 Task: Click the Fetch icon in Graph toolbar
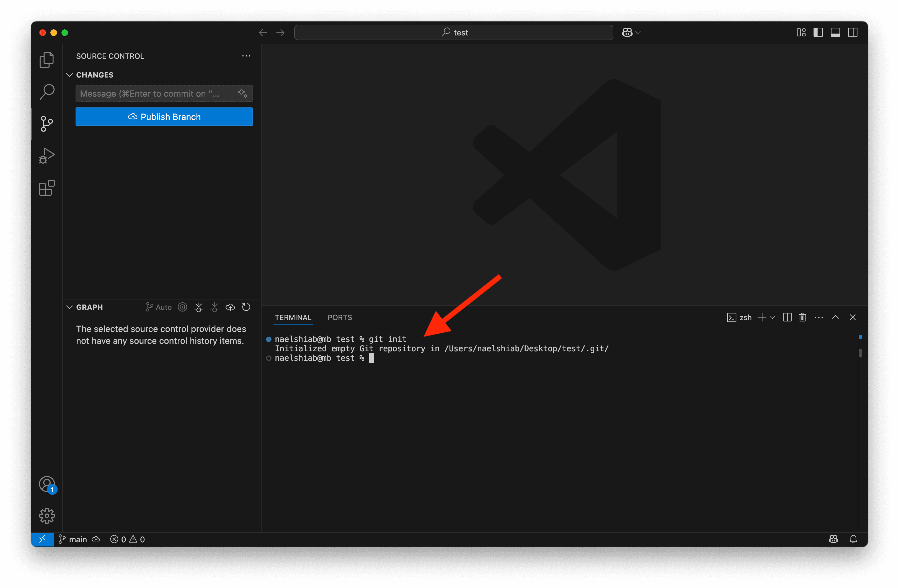point(199,307)
